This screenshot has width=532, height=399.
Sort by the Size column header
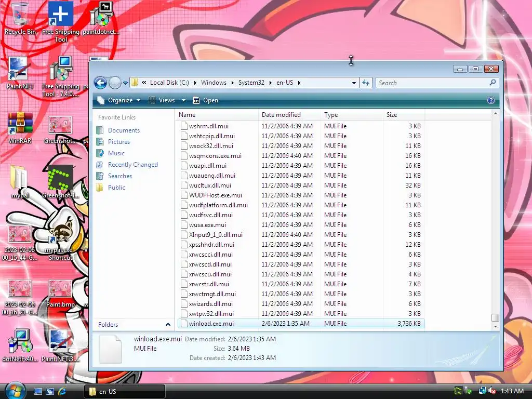click(404, 115)
